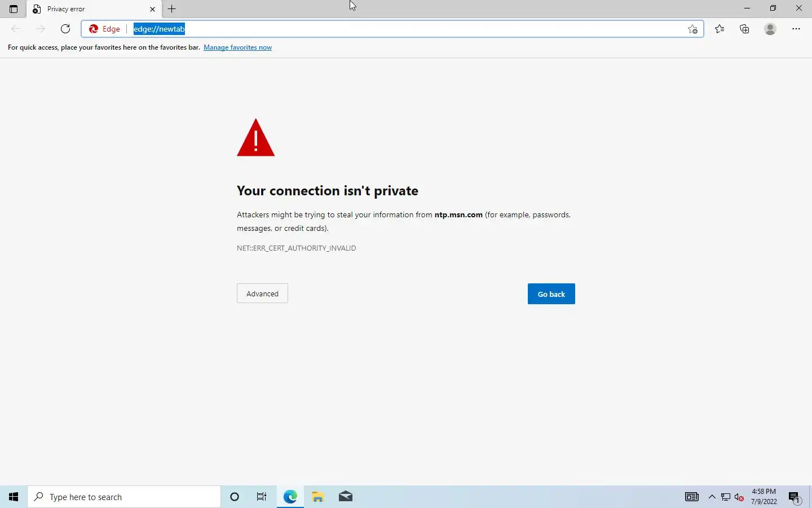Open the Mail app from taskbar
This screenshot has height=508, width=812.
pos(346,497)
